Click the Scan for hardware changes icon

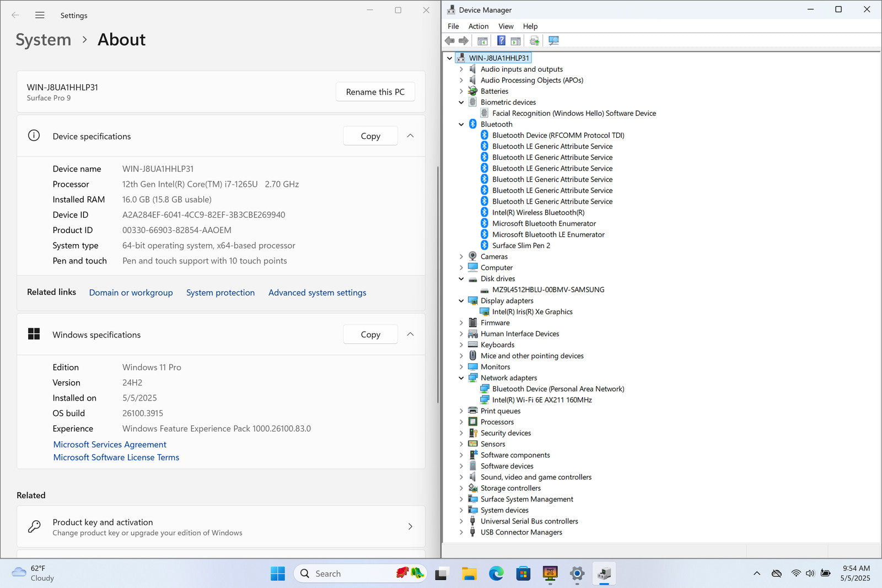click(553, 41)
